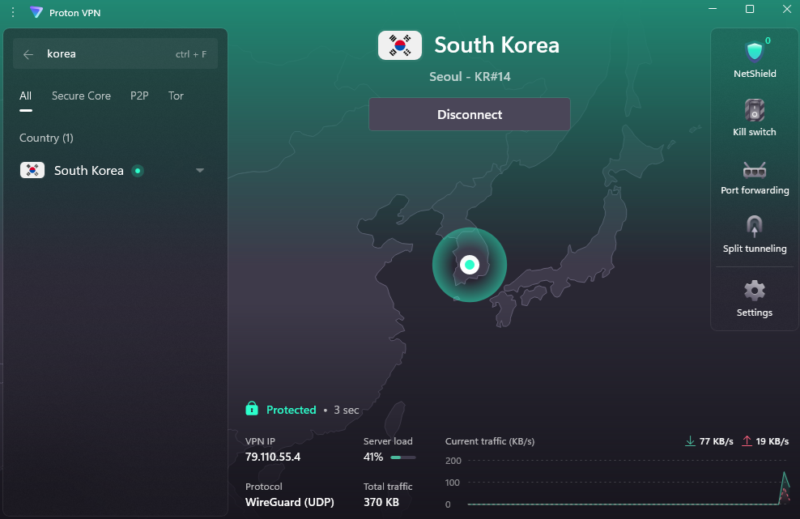Open Split tunneling options
This screenshot has height=519, width=800.
click(x=754, y=235)
